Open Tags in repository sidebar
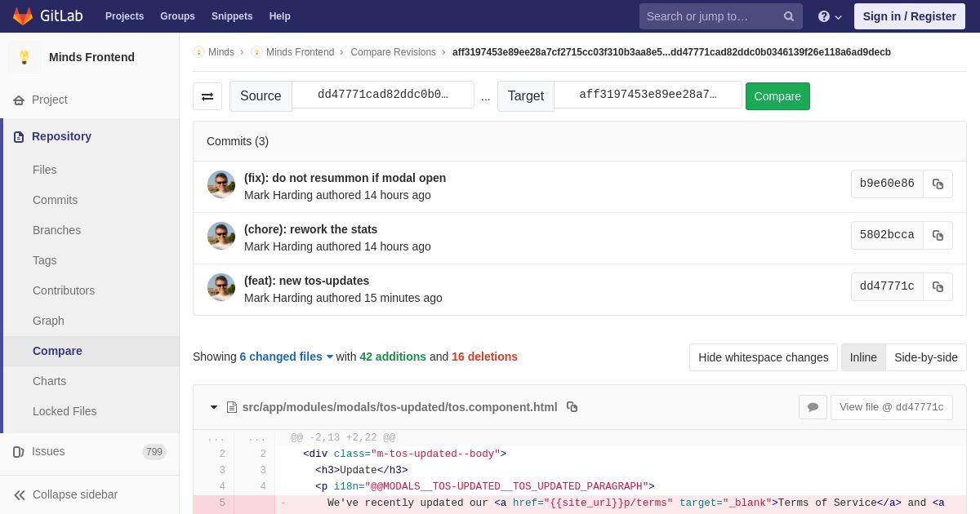The height and width of the screenshot is (514, 980). point(45,260)
